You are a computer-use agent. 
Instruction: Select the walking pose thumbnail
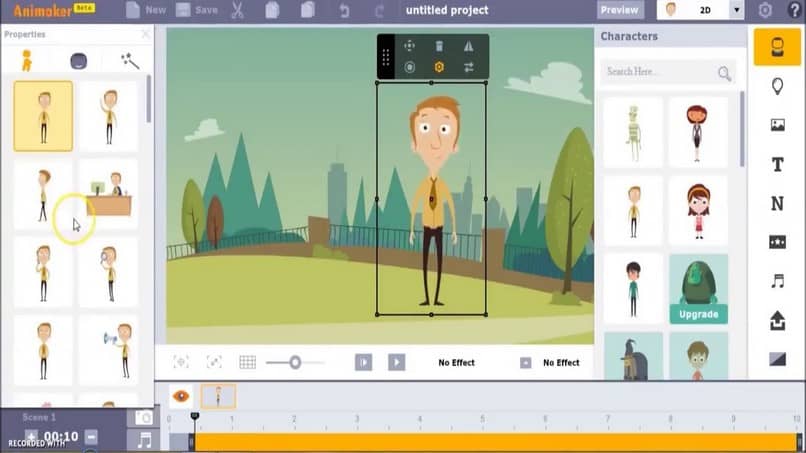click(x=43, y=194)
